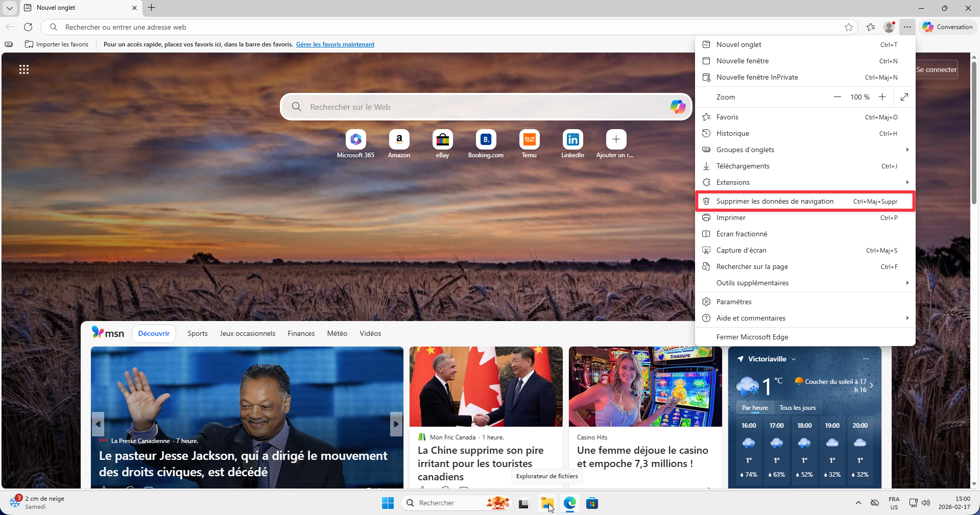The width and height of the screenshot is (980, 515).
Task: Expand Outils supplémentaires submenu
Action: pyautogui.click(x=805, y=283)
